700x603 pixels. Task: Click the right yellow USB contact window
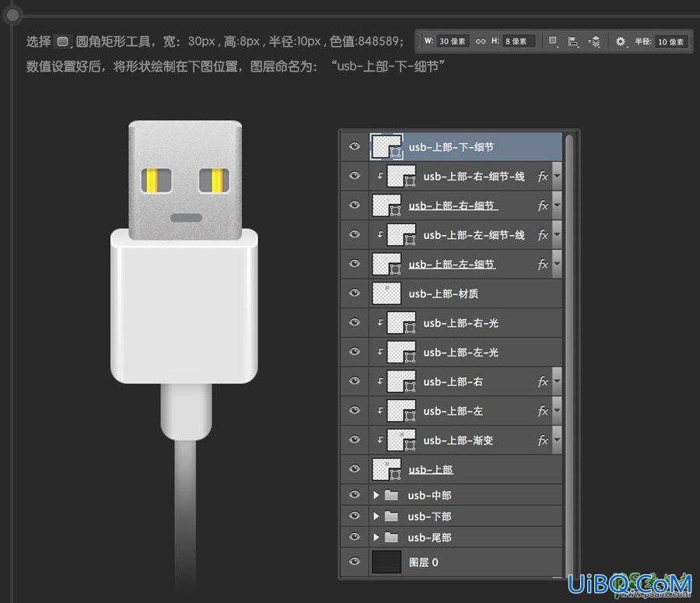(x=214, y=181)
